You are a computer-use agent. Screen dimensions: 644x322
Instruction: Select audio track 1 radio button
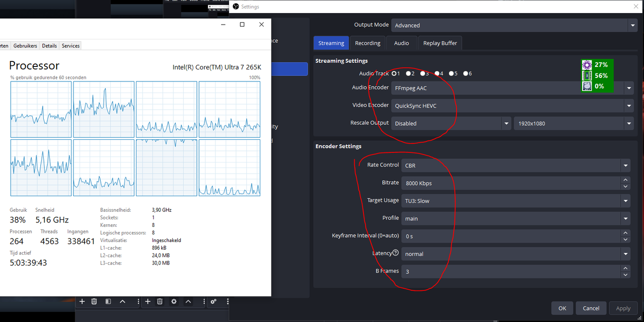pyautogui.click(x=394, y=73)
